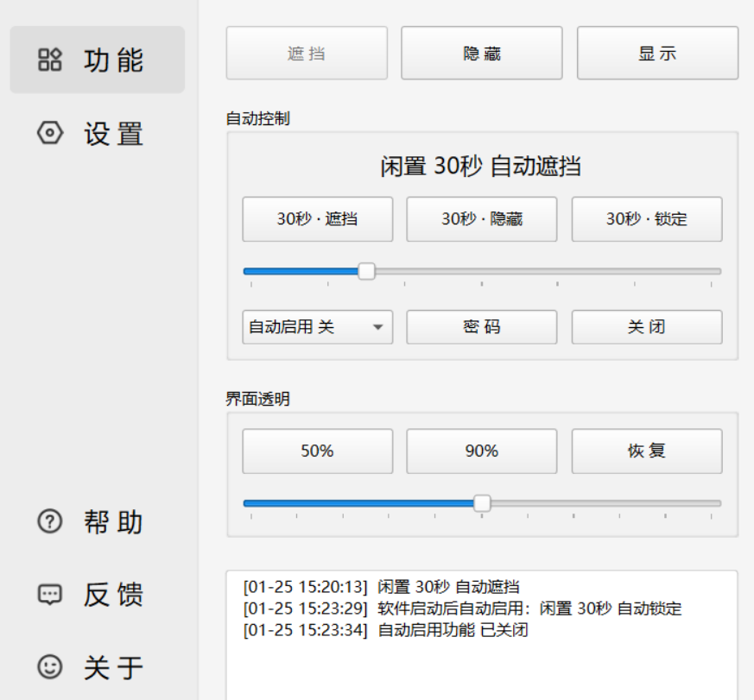Click the 帮助 question mark icon
The height and width of the screenshot is (700, 754).
click(x=50, y=521)
